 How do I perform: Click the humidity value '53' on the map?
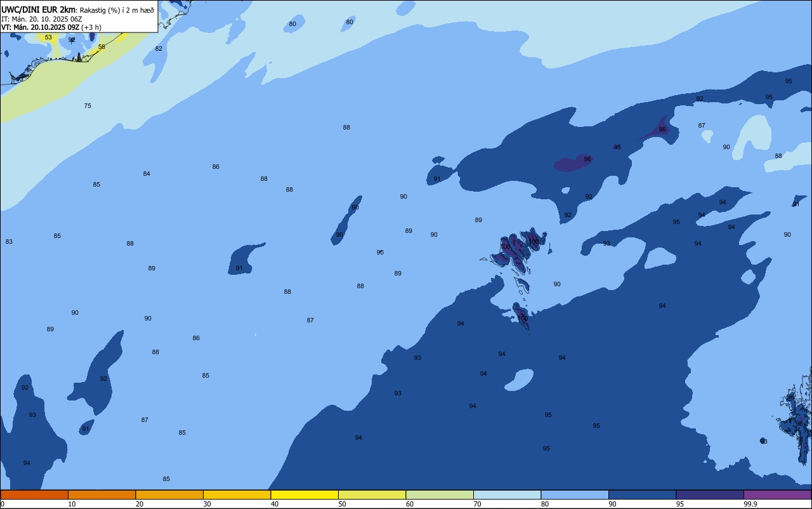pos(48,37)
